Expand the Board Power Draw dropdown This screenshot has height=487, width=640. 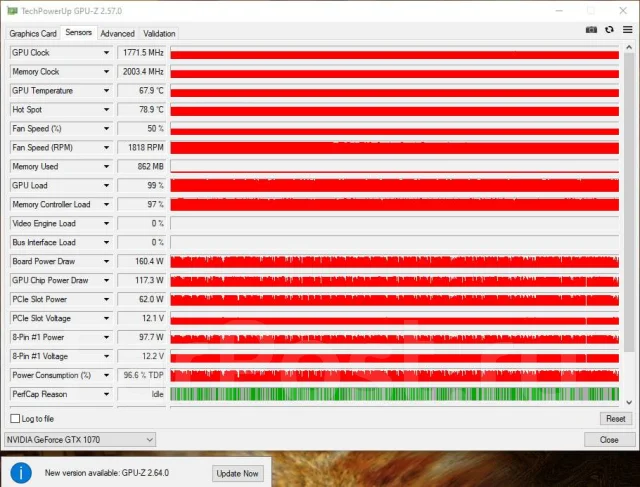tap(106, 261)
